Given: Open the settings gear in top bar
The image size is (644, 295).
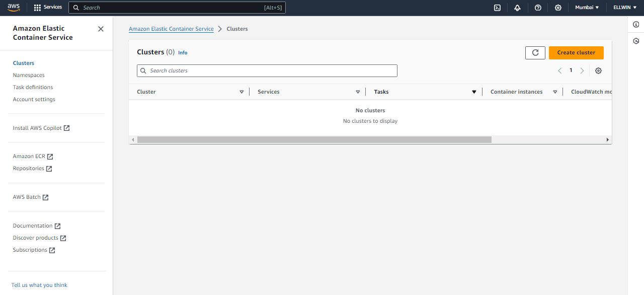Looking at the screenshot, I should click(558, 8).
